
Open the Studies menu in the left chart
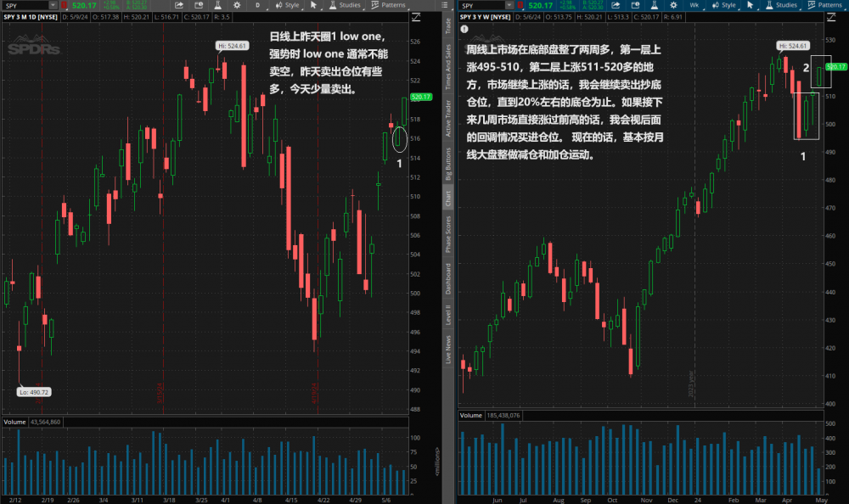pyautogui.click(x=345, y=5)
